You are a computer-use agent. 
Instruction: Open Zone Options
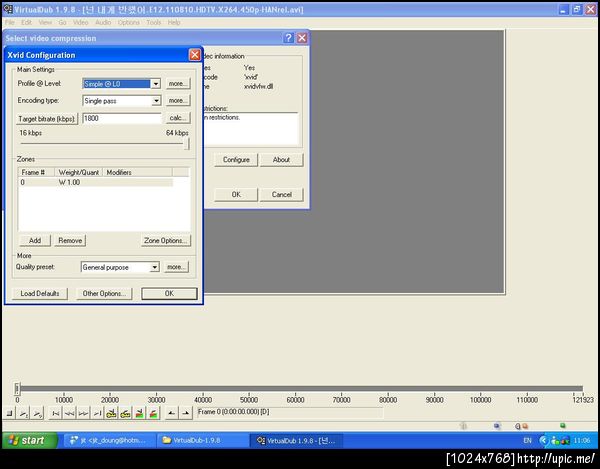point(166,241)
